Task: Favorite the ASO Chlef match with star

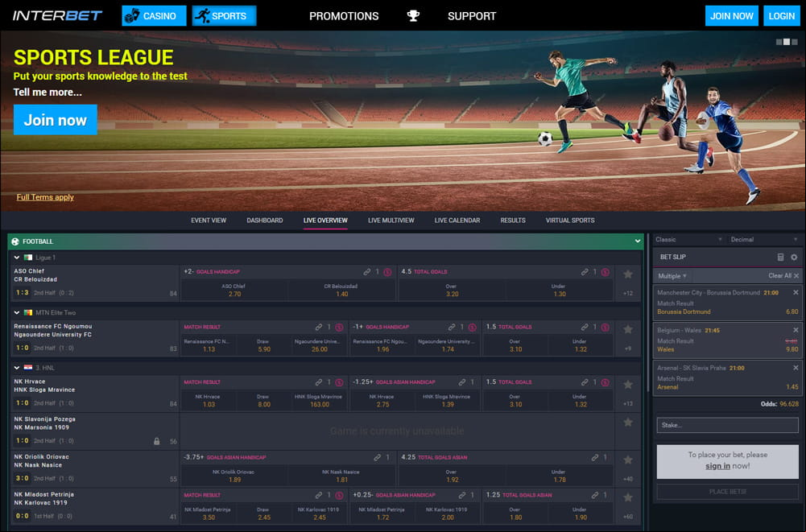Action: point(627,274)
